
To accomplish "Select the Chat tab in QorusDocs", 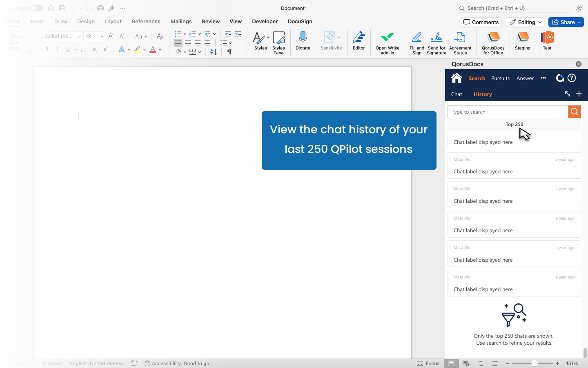I will coord(457,94).
